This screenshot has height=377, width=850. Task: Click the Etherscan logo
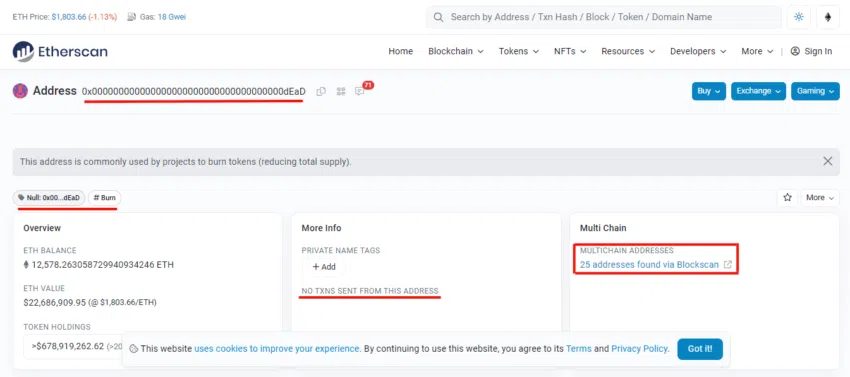pyautogui.click(x=60, y=52)
